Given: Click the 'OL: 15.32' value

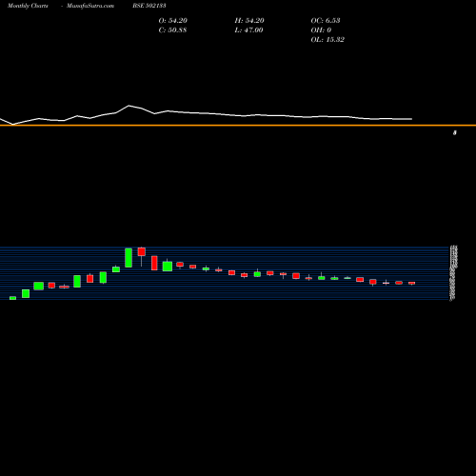Looking at the screenshot, I should (x=327, y=39).
